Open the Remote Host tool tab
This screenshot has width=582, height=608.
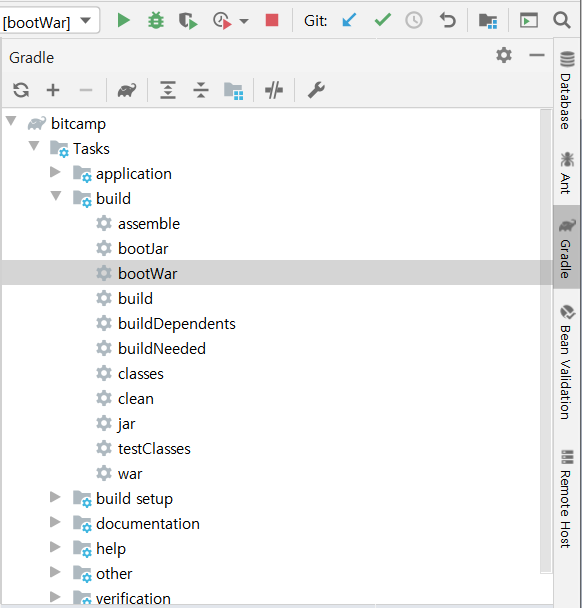[566, 499]
